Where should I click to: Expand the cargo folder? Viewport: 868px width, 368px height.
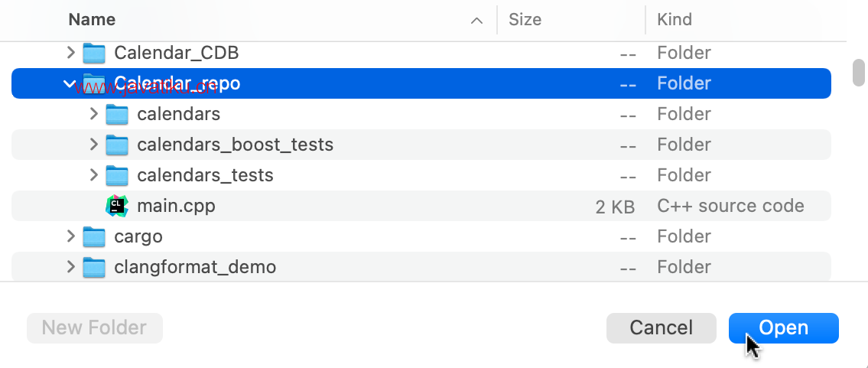[x=70, y=236]
